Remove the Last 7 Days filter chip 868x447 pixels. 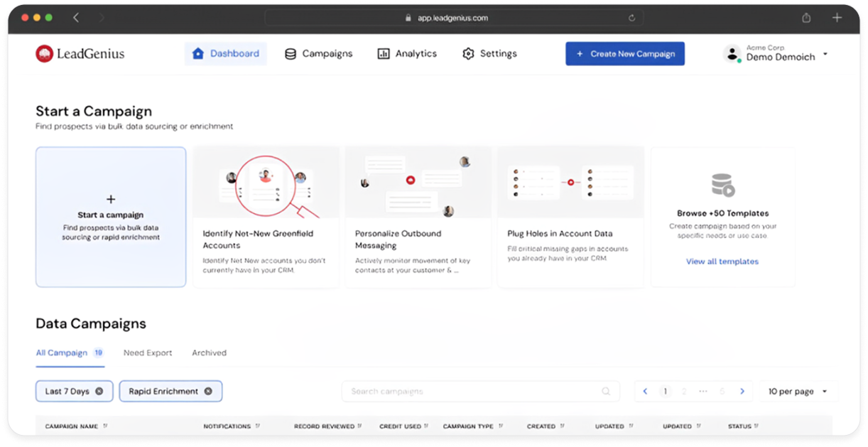point(99,391)
